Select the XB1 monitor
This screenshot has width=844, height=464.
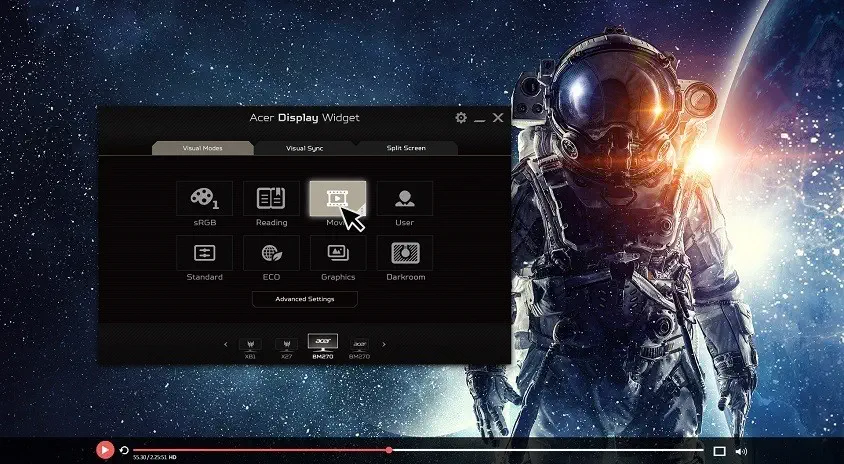coord(250,349)
